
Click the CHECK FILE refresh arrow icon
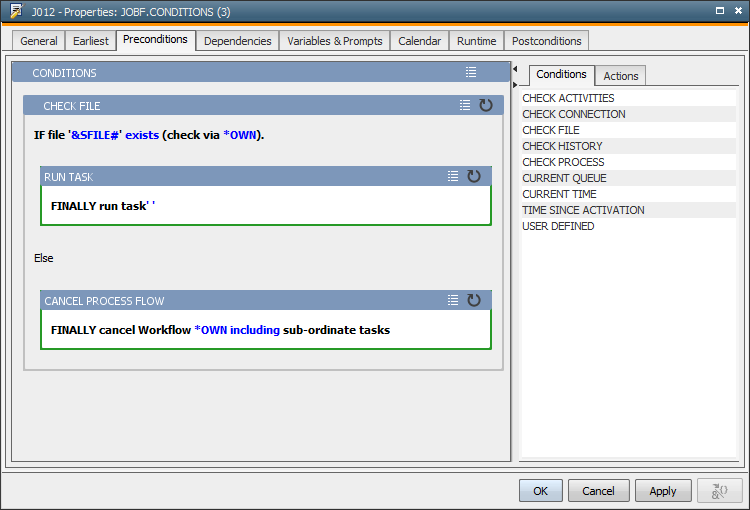(486, 105)
